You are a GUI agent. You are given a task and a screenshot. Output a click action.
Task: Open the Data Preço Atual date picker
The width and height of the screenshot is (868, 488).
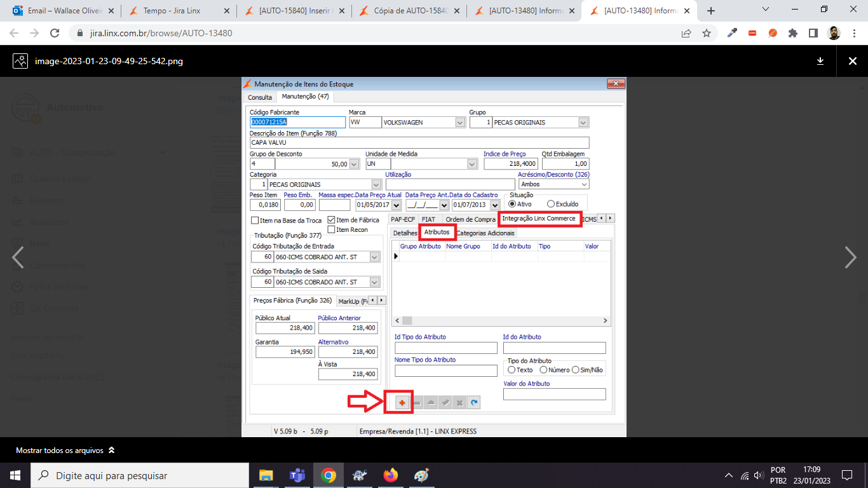[x=397, y=205]
